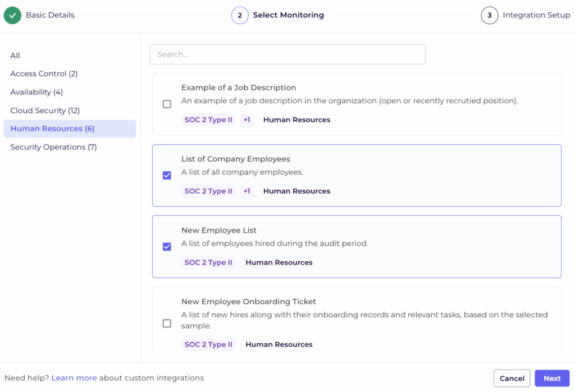The image size is (575, 392).
Task: Click SOC 2 Type II tag on New Employee List card
Action: [x=208, y=263]
